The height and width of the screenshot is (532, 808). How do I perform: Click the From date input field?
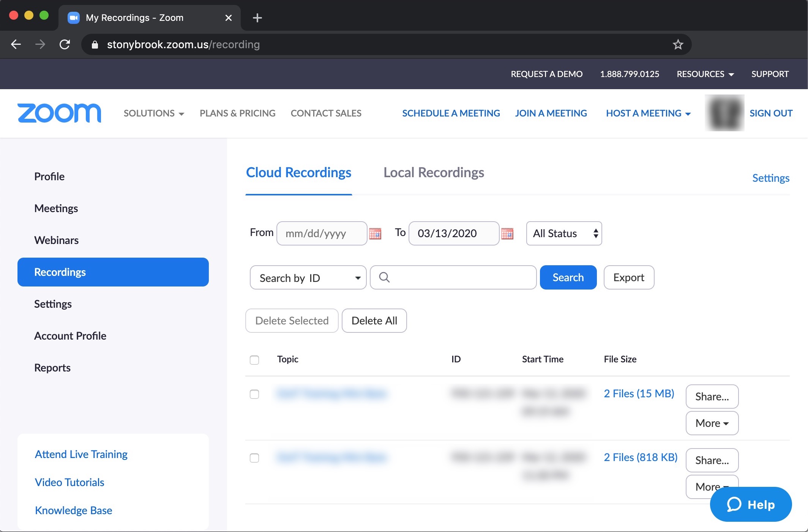322,232
